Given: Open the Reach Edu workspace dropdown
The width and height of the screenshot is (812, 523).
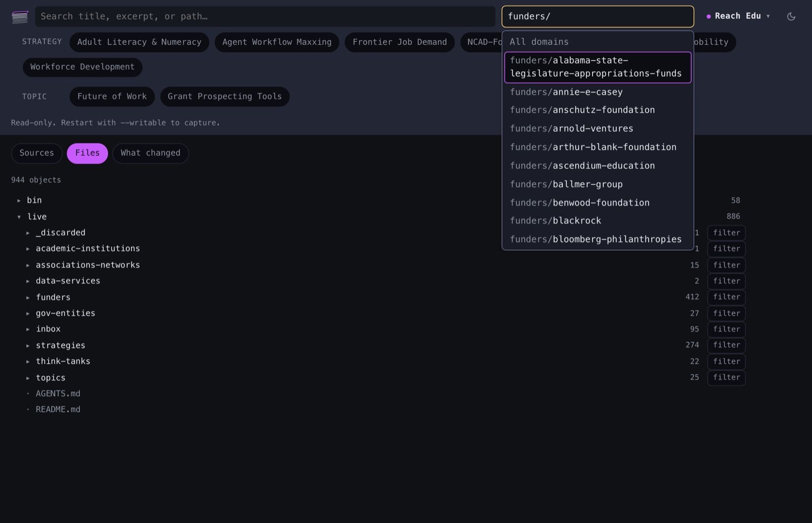Looking at the screenshot, I should (738, 16).
